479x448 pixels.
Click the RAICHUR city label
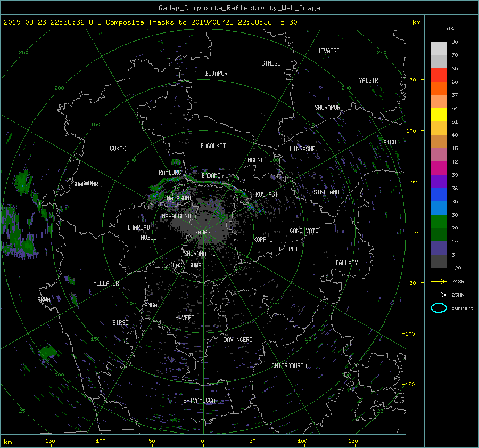[391, 142]
